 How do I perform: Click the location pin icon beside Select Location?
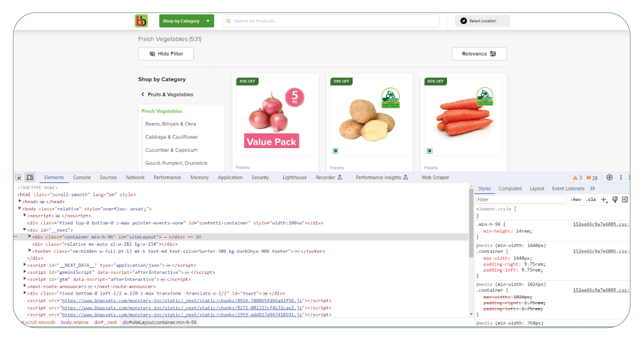coord(464,21)
